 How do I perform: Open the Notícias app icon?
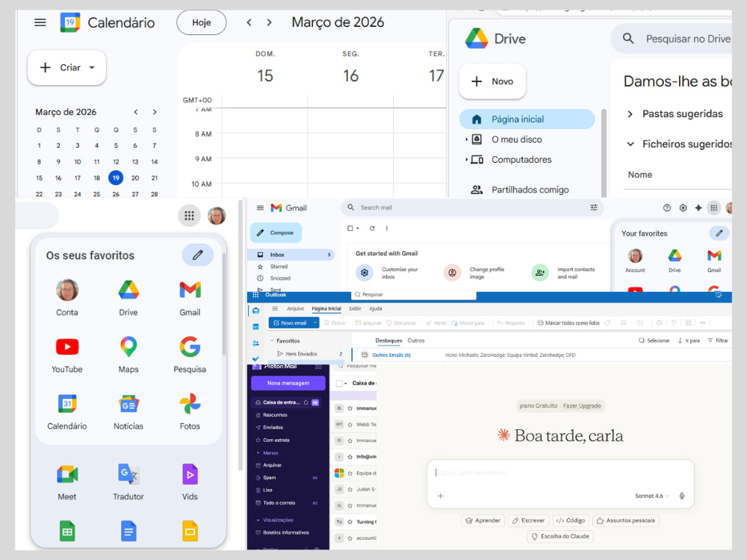[128, 412]
